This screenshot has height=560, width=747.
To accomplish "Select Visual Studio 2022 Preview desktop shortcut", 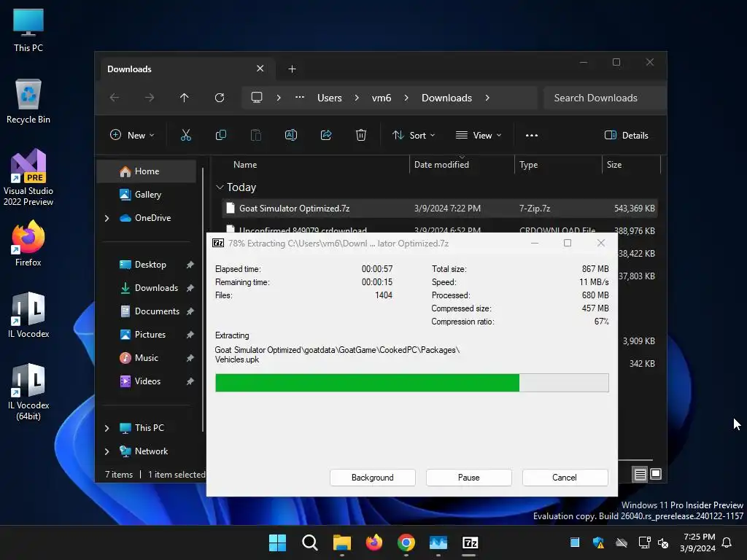I will (x=28, y=177).
